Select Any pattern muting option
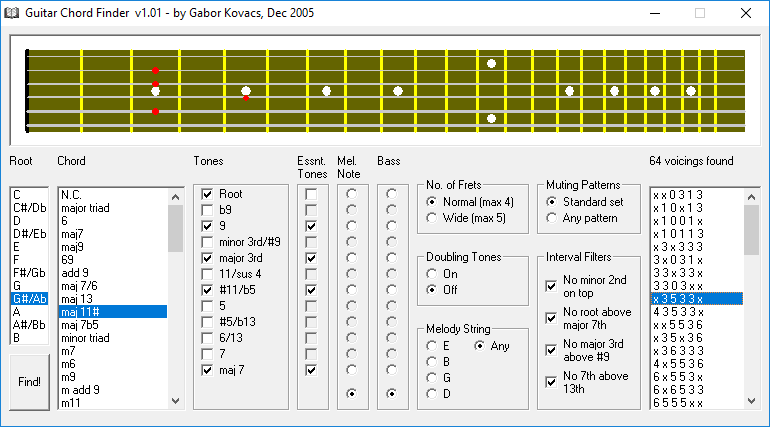 coord(551,218)
